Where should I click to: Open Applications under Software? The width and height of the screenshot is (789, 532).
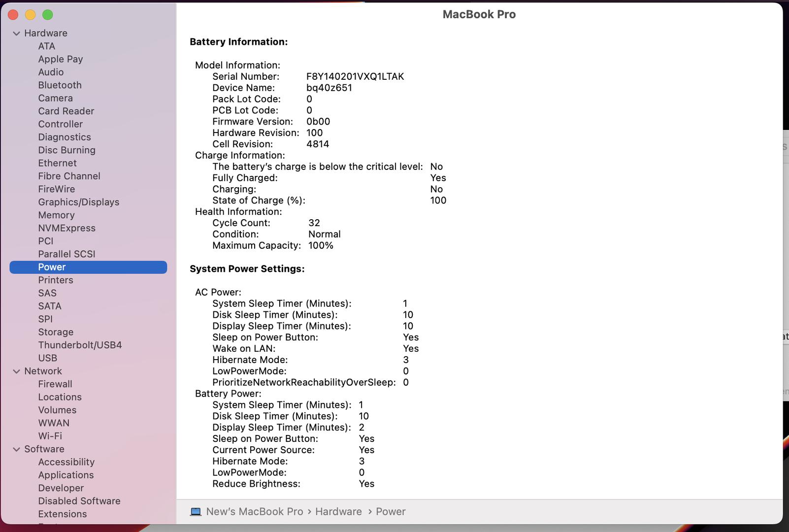coord(66,475)
